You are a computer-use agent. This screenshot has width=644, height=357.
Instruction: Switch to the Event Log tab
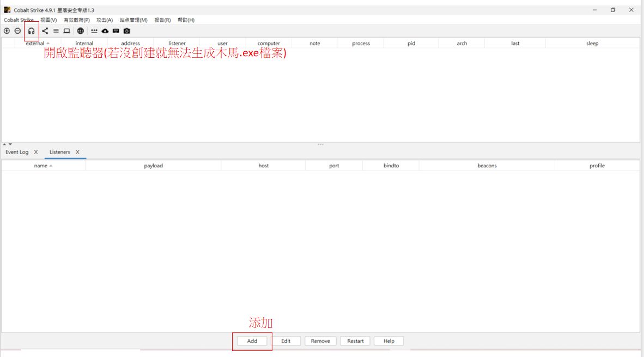click(x=17, y=152)
